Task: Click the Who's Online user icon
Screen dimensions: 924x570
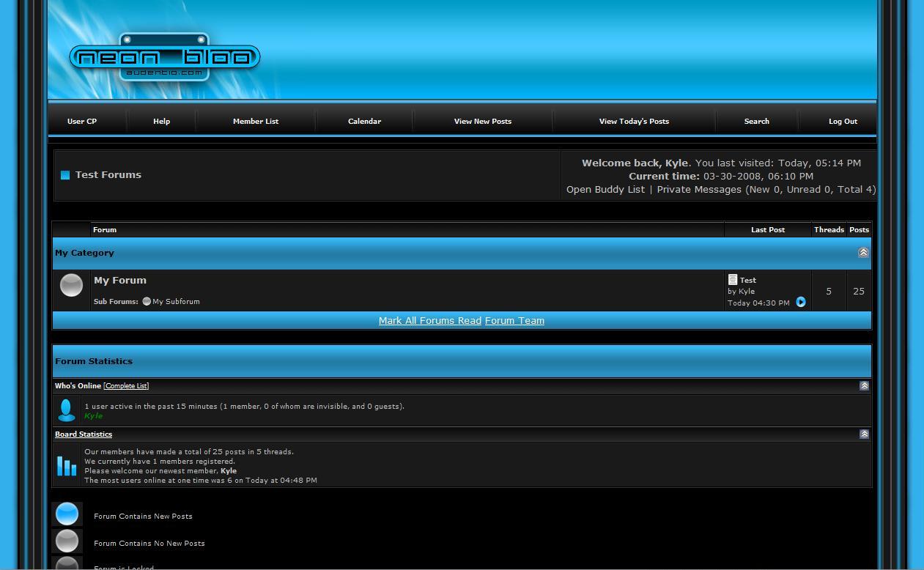Action: [66, 410]
